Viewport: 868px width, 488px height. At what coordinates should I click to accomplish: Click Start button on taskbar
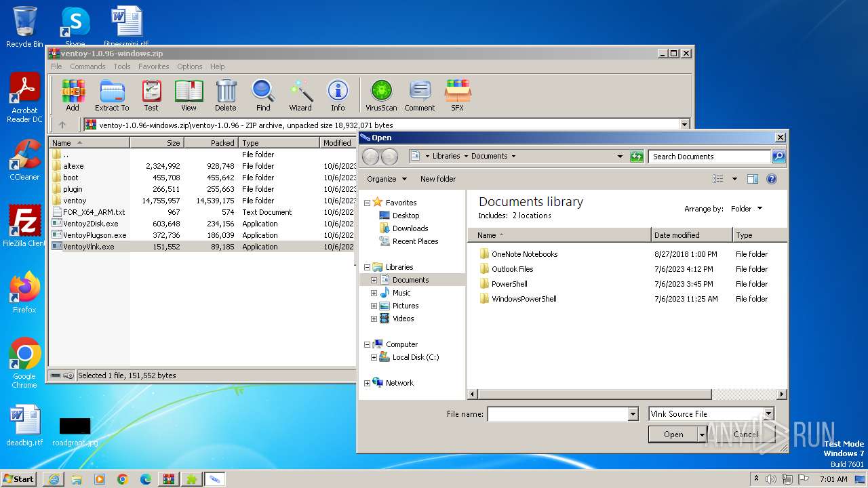click(19, 479)
